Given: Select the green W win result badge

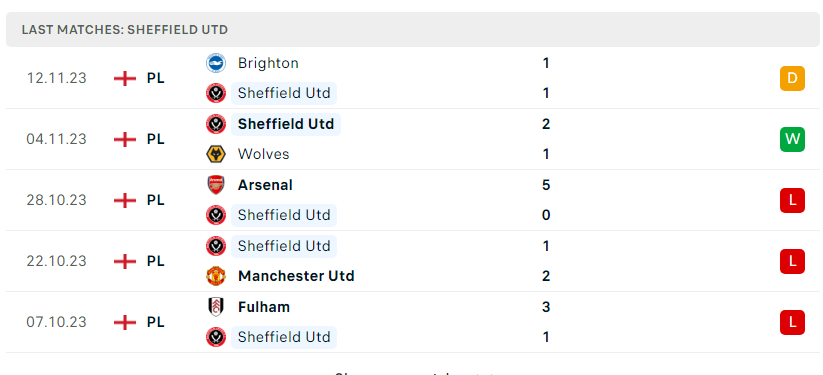Looking at the screenshot, I should click(x=792, y=139).
